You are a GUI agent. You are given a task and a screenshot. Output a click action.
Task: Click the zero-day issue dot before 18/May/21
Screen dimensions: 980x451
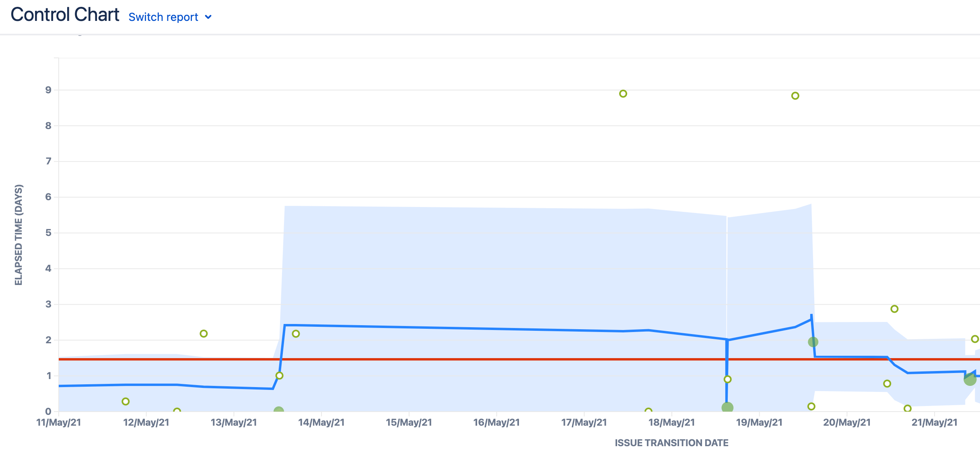point(648,411)
